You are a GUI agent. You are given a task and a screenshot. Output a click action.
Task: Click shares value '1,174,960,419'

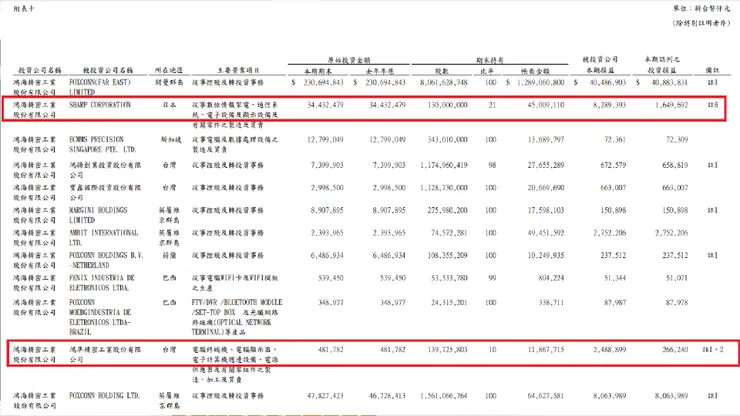pyautogui.click(x=444, y=165)
